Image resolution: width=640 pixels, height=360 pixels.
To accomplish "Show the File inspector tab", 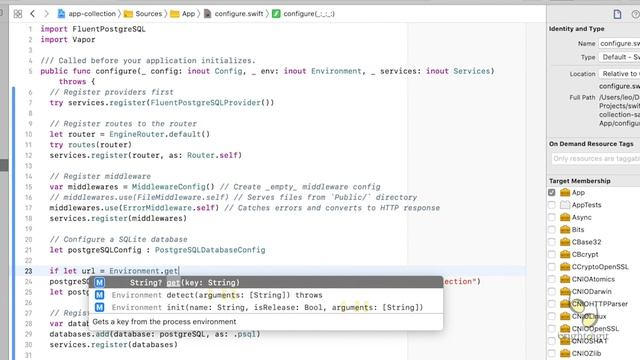I will [617, 14].
